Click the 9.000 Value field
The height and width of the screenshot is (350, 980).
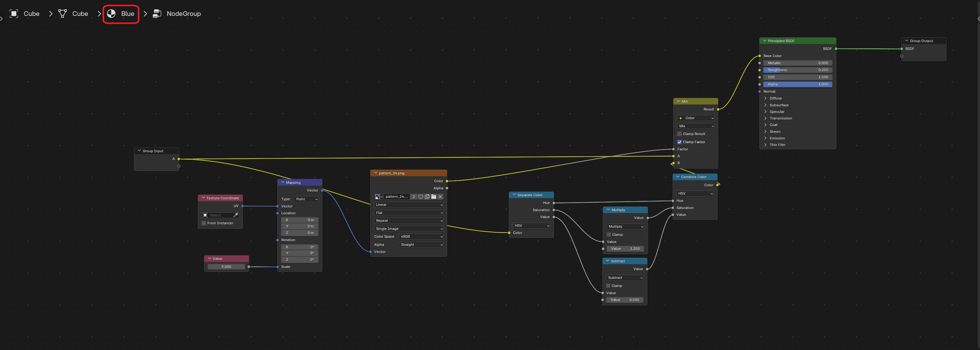[226, 267]
